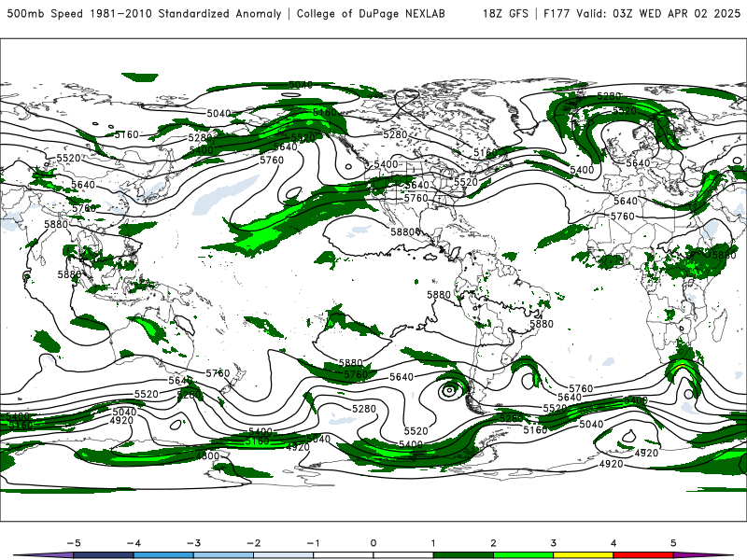
Task: Click the '4800' height contour label
Action: tap(207, 456)
